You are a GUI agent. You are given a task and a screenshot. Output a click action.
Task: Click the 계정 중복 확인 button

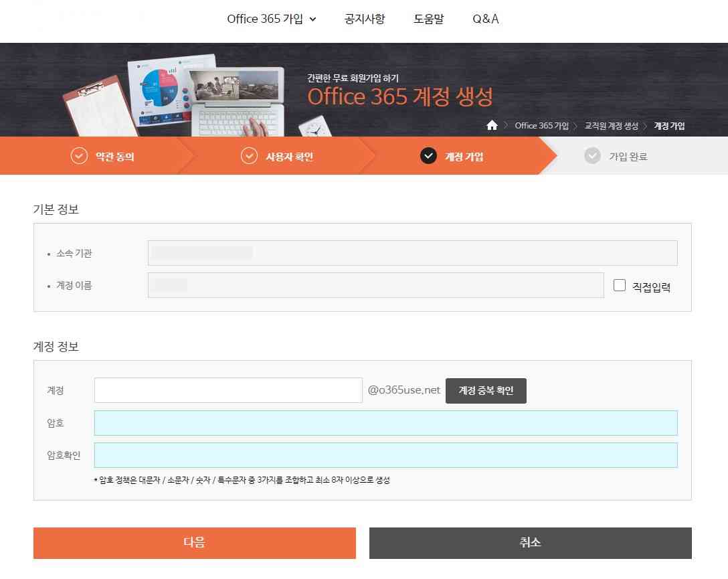coord(486,390)
